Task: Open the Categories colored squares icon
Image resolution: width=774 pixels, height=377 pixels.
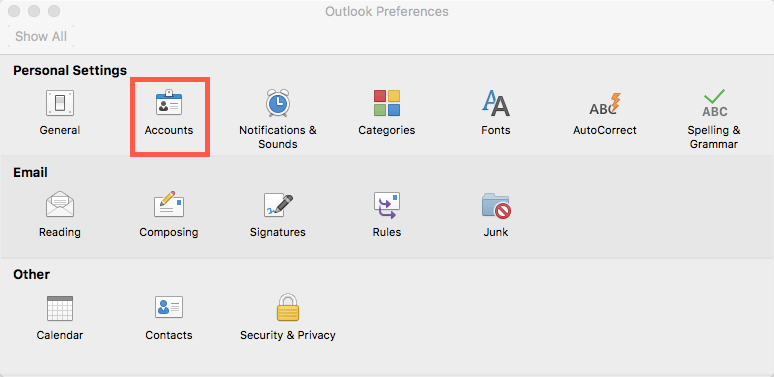Action: 387,103
